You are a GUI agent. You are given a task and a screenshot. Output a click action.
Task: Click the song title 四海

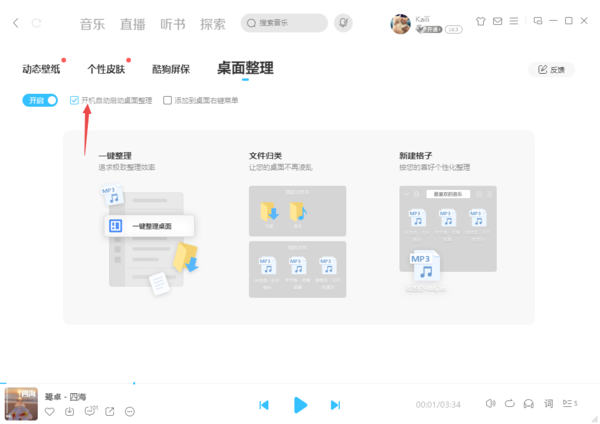pos(78,397)
